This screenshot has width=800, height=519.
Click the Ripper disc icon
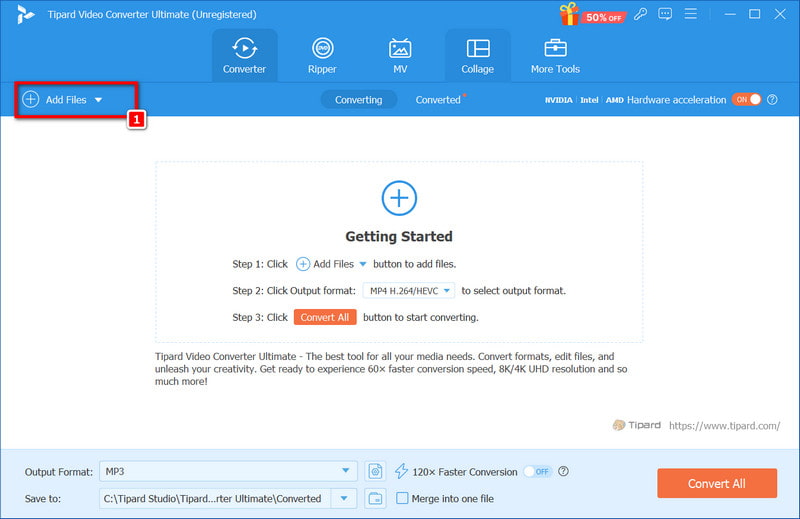pos(322,48)
